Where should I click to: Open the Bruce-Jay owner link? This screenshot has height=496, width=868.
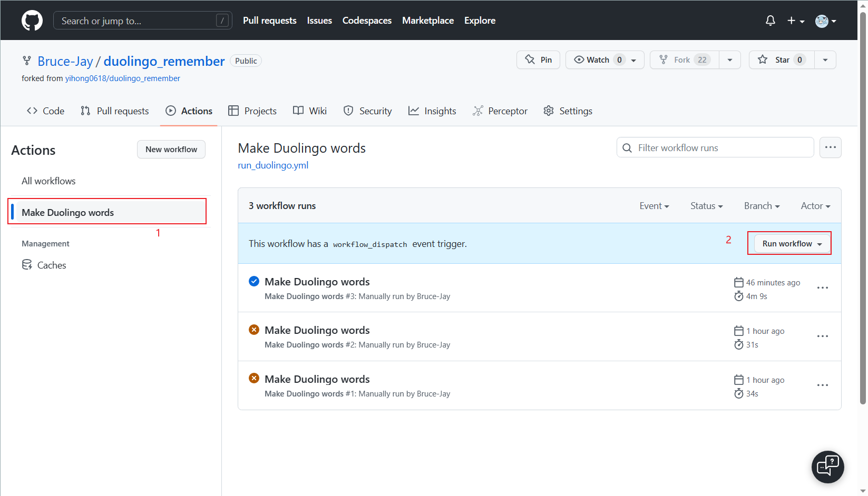(65, 61)
